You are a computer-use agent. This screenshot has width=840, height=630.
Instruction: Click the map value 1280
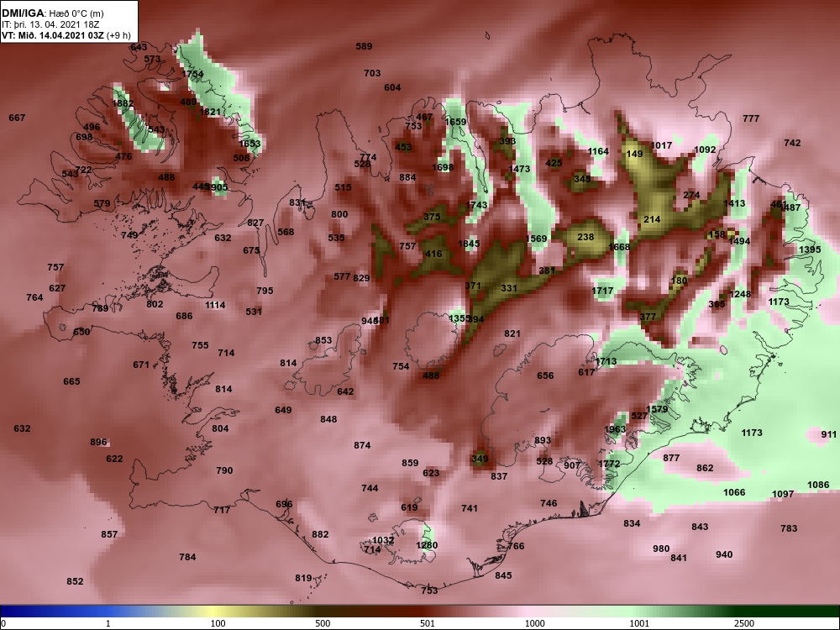pos(427,546)
